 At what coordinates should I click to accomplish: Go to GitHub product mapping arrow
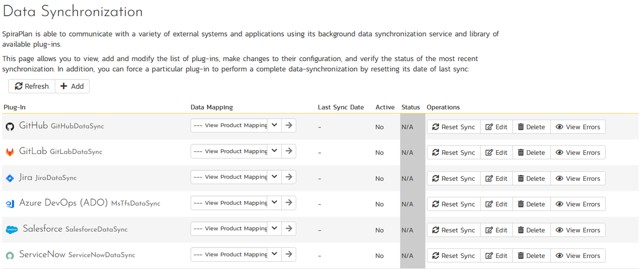[289, 125]
